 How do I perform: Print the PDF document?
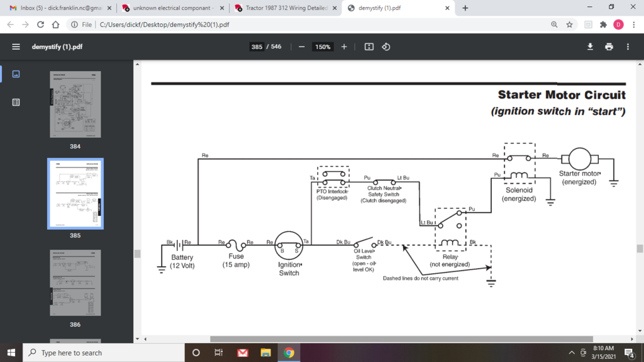tap(609, 47)
